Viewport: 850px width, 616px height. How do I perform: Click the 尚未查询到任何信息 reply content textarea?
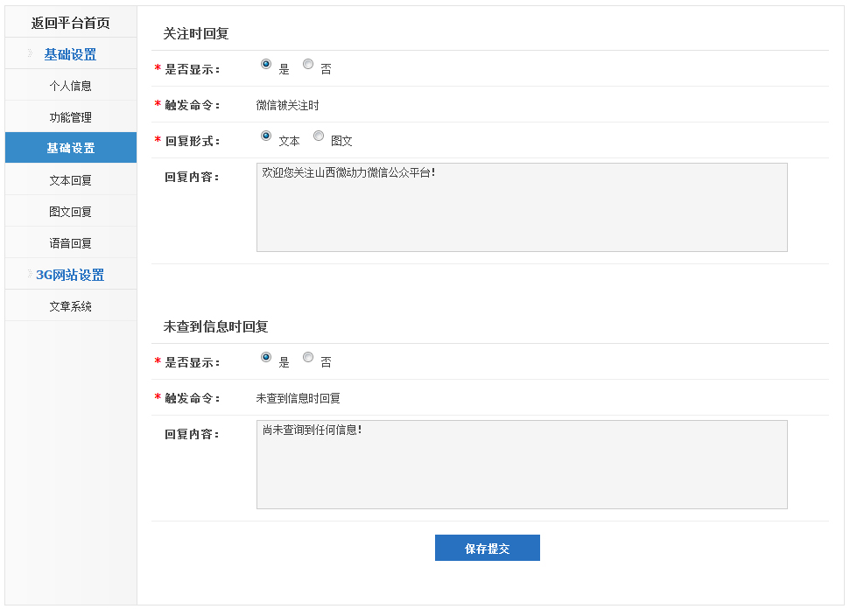[522, 465]
